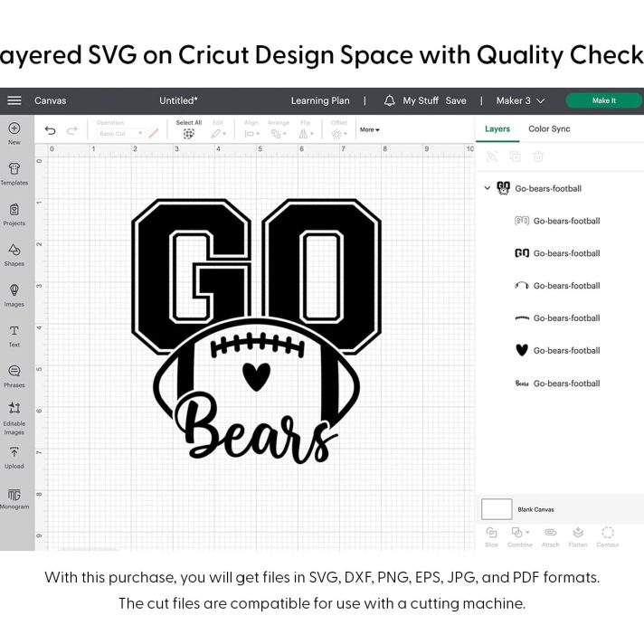
Task: Open the Operation Basic Cut dropdown
Action: coord(121,134)
